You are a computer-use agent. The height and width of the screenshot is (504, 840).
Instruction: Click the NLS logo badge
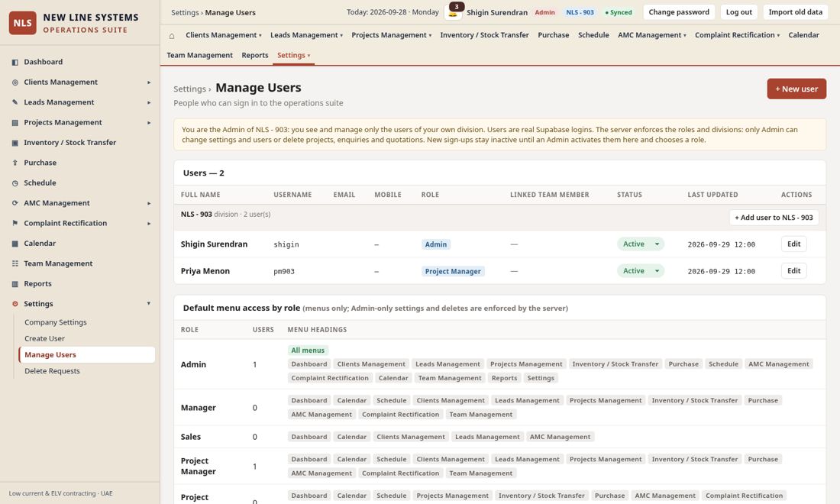pos(22,23)
